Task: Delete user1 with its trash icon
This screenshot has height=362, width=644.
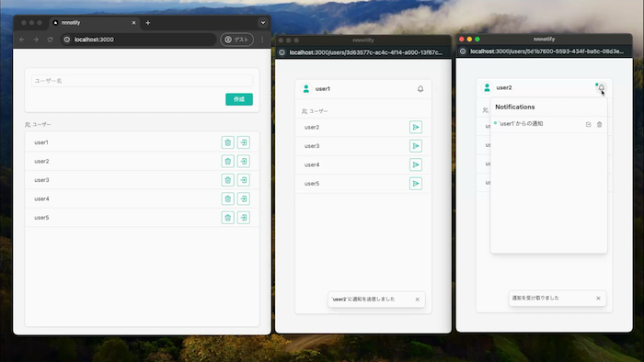Action: point(228,142)
